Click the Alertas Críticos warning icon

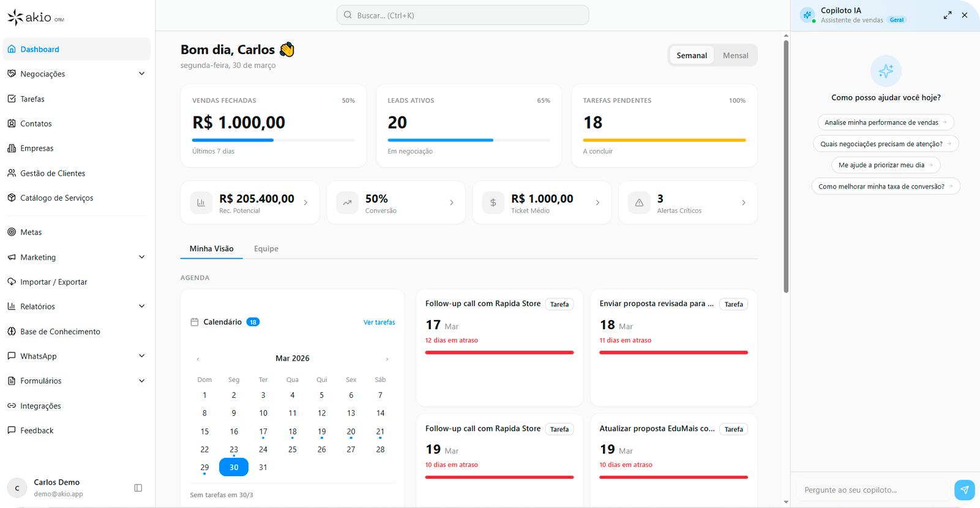tap(639, 203)
